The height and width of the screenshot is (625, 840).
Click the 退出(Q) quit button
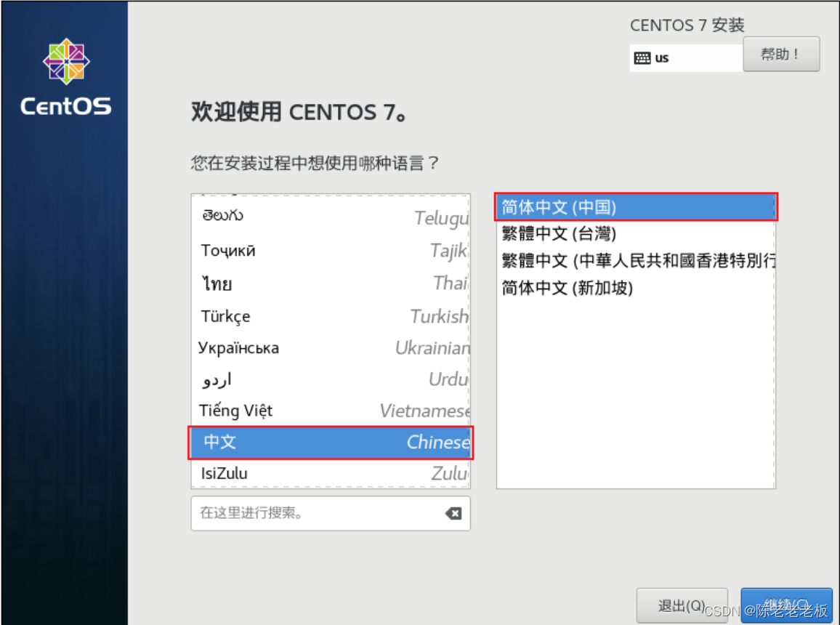pyautogui.click(x=682, y=605)
